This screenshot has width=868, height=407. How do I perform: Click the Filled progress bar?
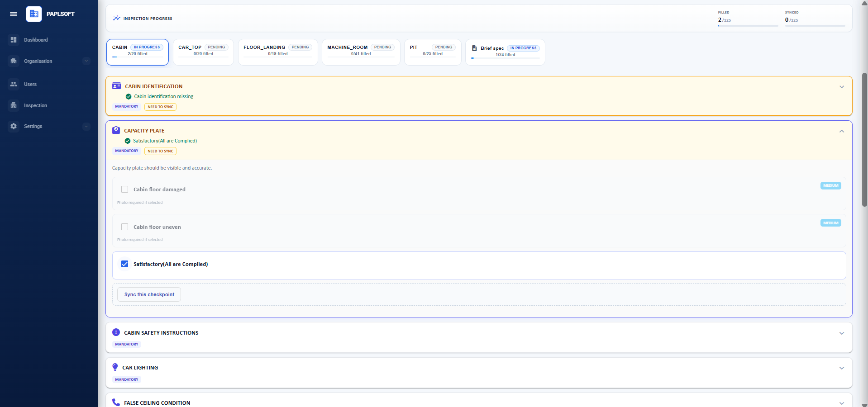[748, 26]
